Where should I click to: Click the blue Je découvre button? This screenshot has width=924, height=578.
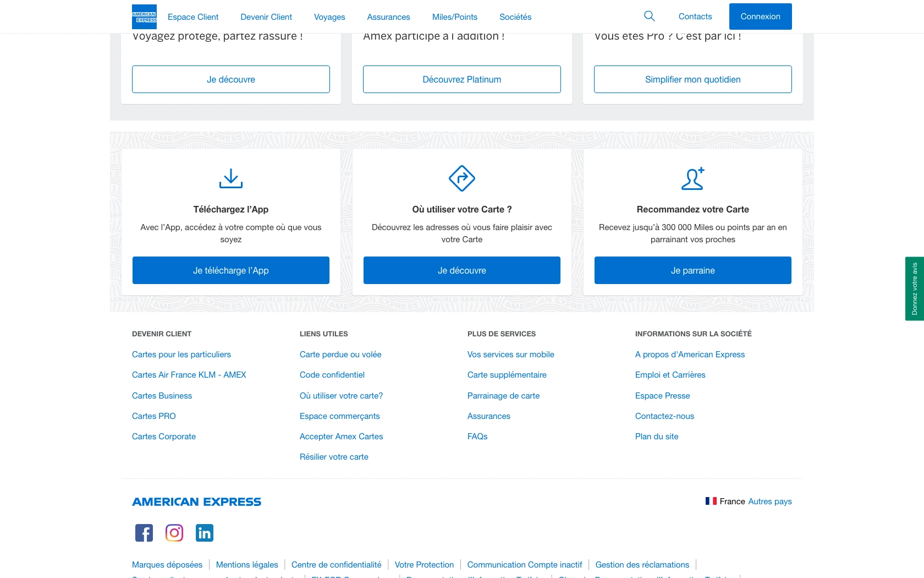(x=462, y=270)
